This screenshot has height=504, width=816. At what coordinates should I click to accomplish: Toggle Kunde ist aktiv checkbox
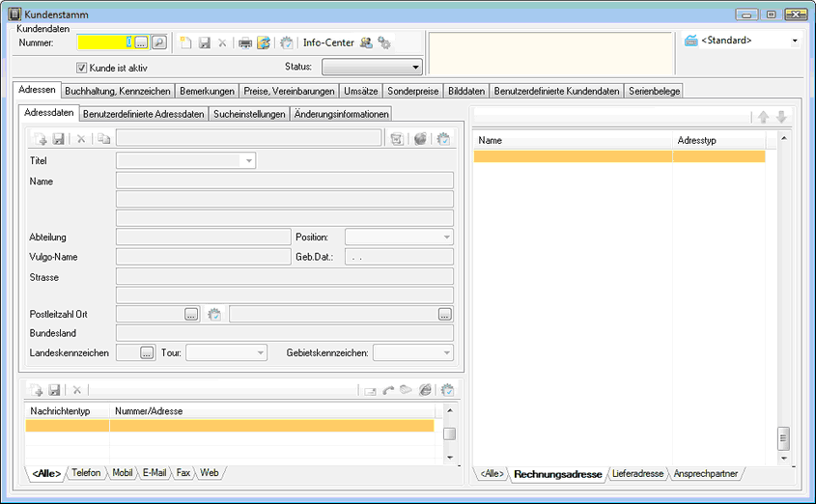point(82,68)
